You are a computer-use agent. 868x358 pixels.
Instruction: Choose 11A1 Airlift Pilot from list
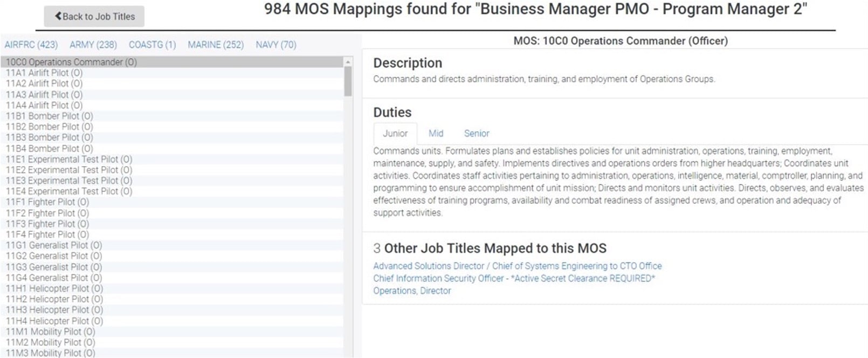pos(44,73)
